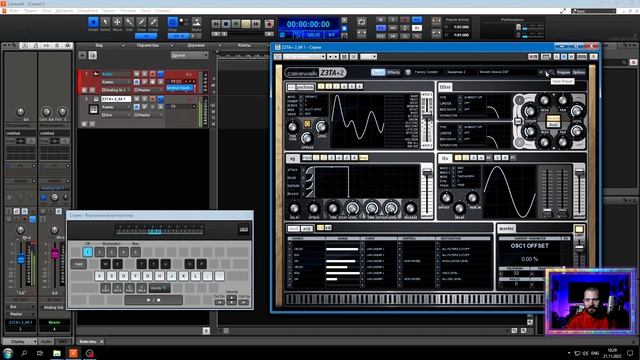Arm record on Audio track 1

(153, 74)
